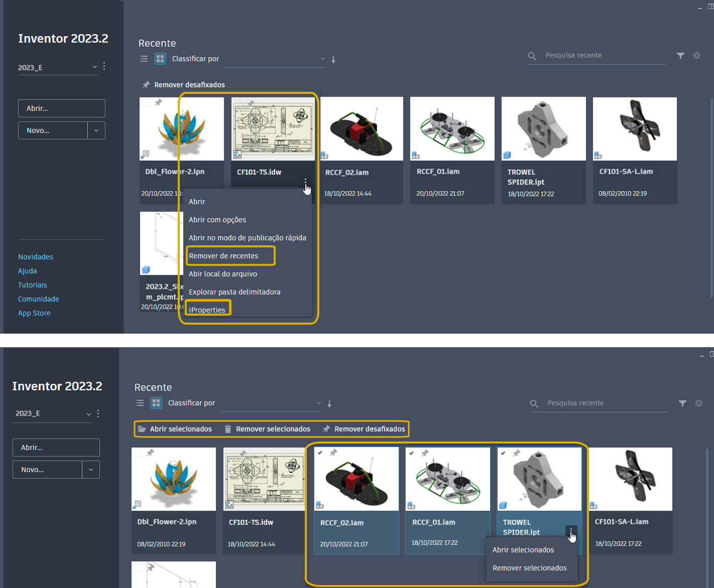Click Remover desafixados in upper window
Screen dimensions: 714x588
[x=184, y=85]
